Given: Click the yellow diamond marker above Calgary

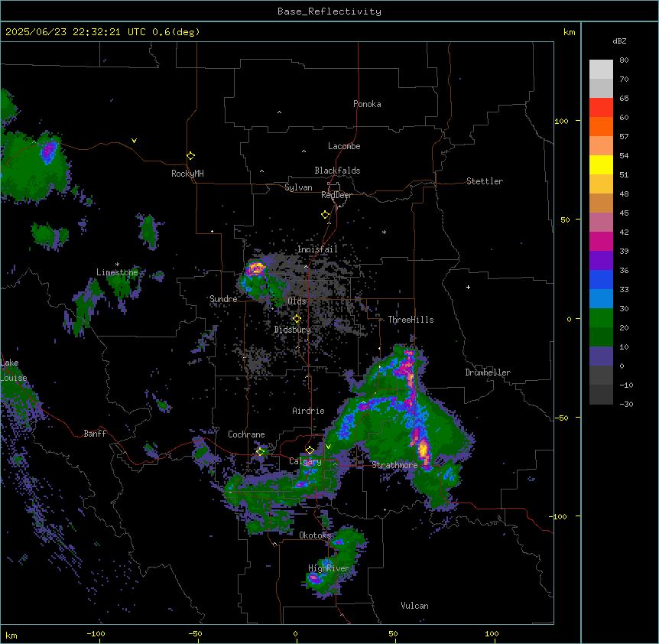Looking at the screenshot, I should click(x=310, y=450).
